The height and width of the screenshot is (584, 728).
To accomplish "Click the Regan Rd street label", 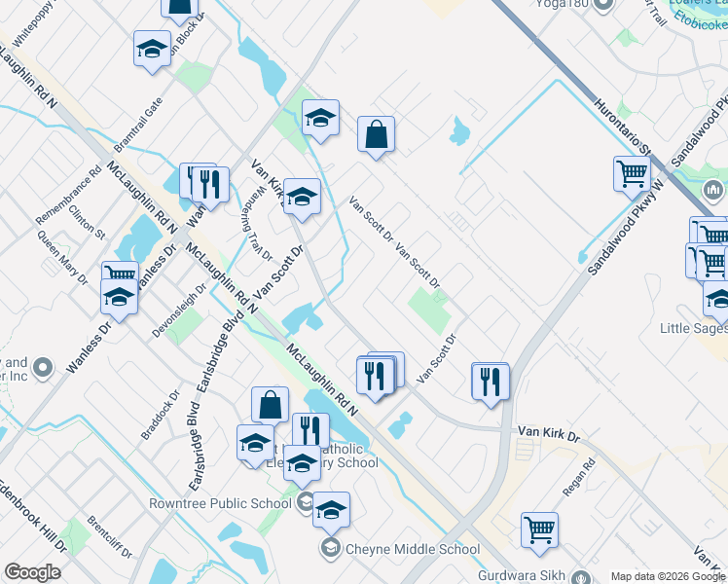I will (578, 477).
